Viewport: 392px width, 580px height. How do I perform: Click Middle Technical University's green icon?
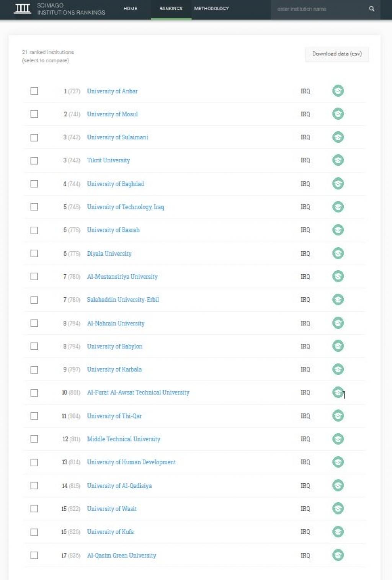(x=338, y=439)
